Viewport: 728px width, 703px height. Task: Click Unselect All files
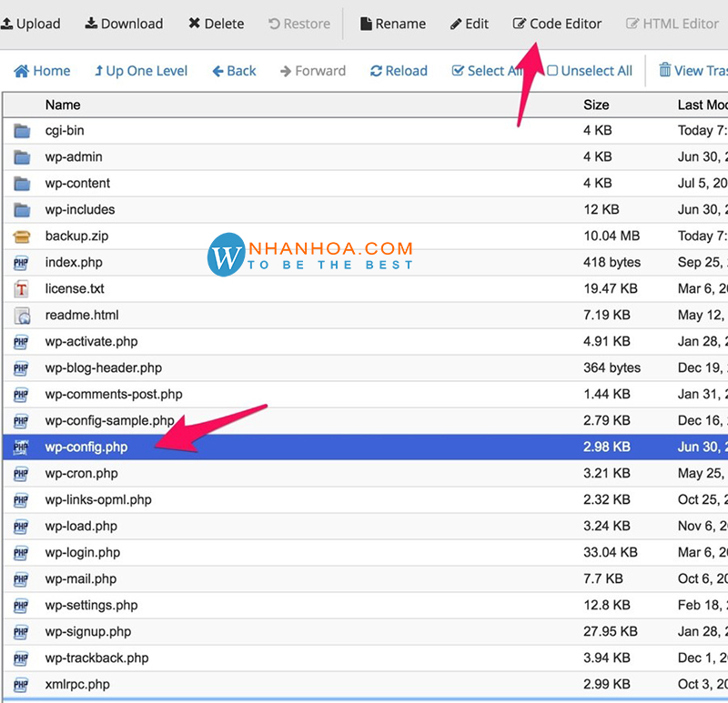tap(590, 71)
